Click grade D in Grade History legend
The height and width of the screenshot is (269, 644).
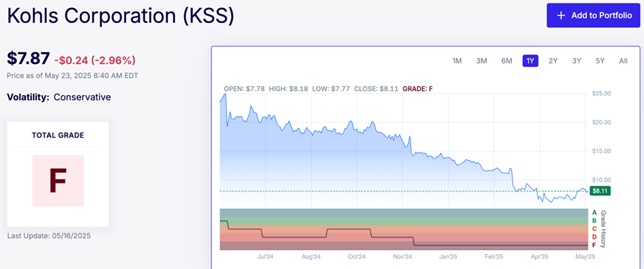point(594,237)
